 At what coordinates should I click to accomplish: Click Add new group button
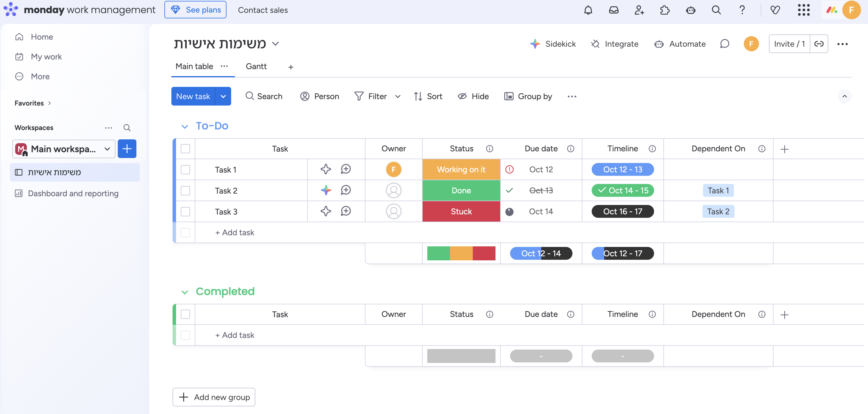click(214, 397)
